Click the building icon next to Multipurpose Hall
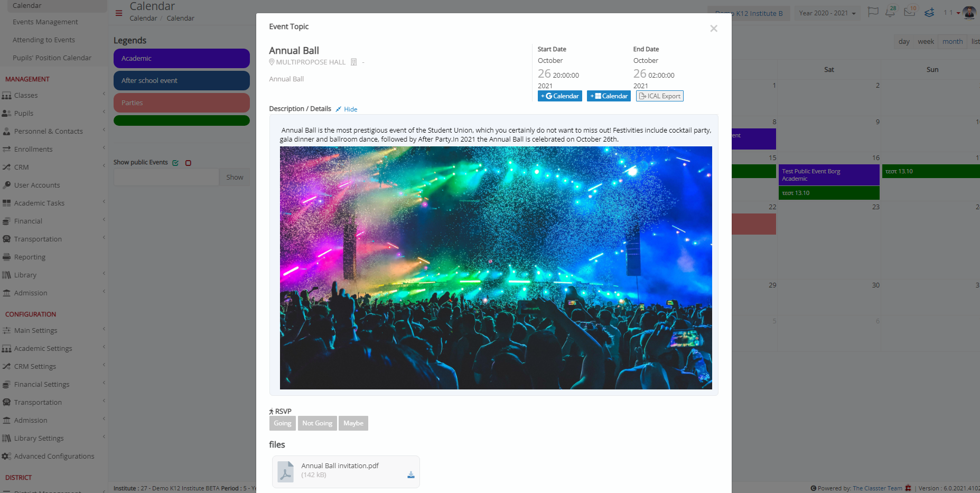 click(354, 62)
